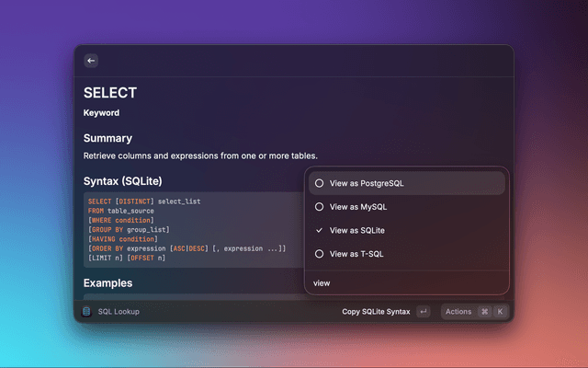Viewport: 588px width, 368px height.
Task: Click Copy SQLite Syntax
Action: tap(376, 312)
